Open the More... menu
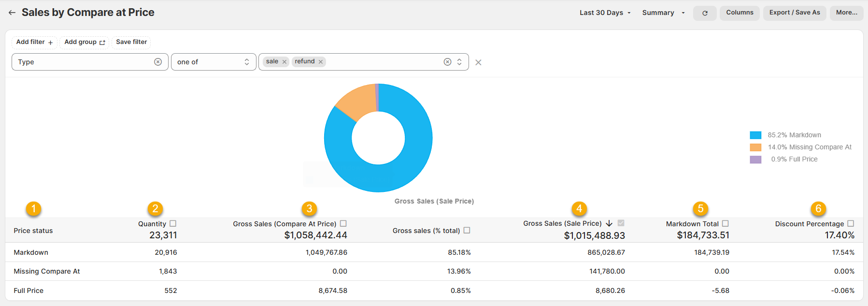 pyautogui.click(x=846, y=13)
